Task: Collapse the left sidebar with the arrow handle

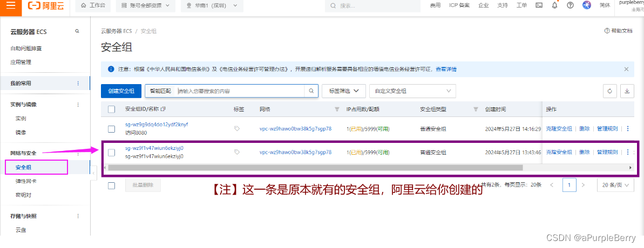Action: tap(93, 174)
